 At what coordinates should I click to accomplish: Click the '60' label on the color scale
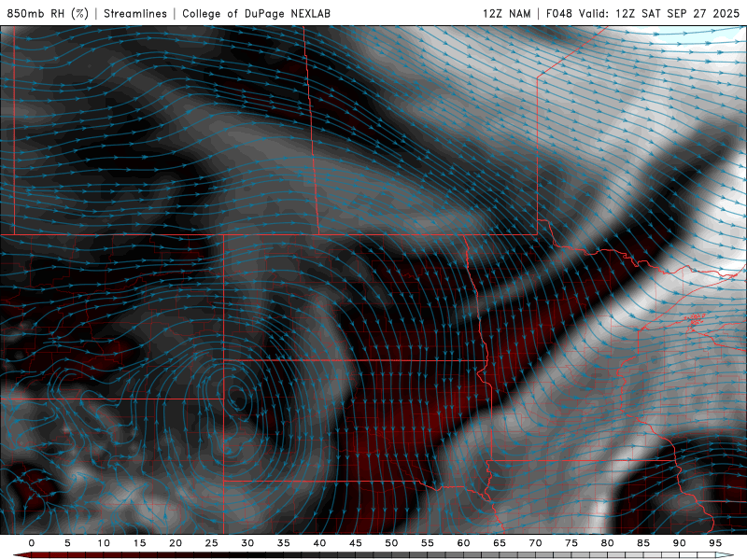click(x=463, y=543)
